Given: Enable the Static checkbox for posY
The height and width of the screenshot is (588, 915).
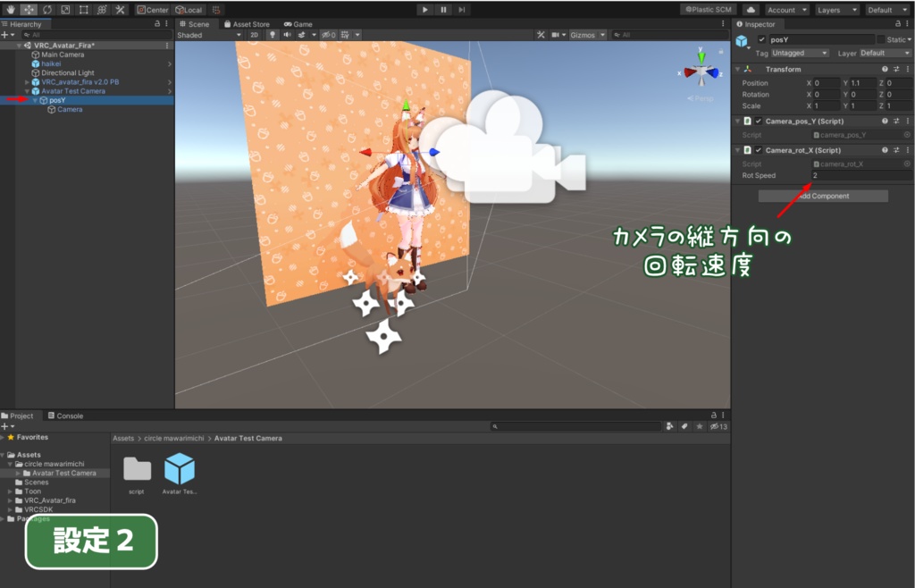Looking at the screenshot, I should point(881,39).
